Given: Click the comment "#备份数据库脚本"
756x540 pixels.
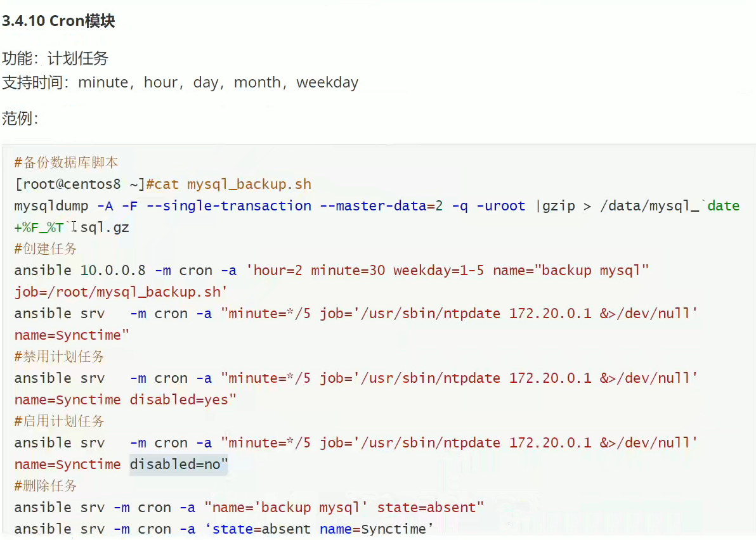Looking at the screenshot, I should click(66, 162).
